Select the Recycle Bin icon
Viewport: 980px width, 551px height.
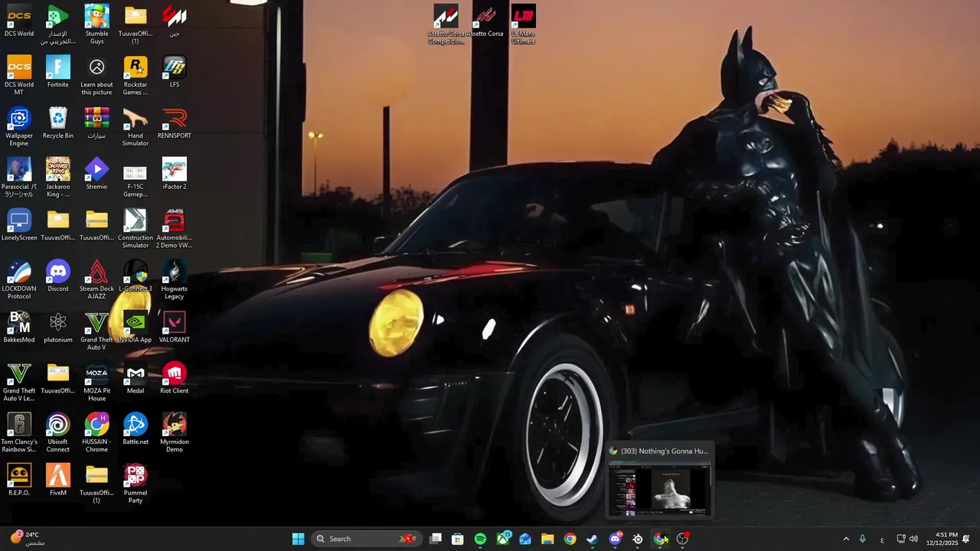58,122
